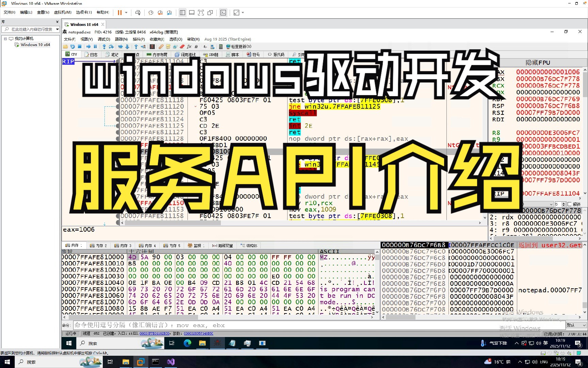Click the x64dbg open file folder icon

click(65, 47)
